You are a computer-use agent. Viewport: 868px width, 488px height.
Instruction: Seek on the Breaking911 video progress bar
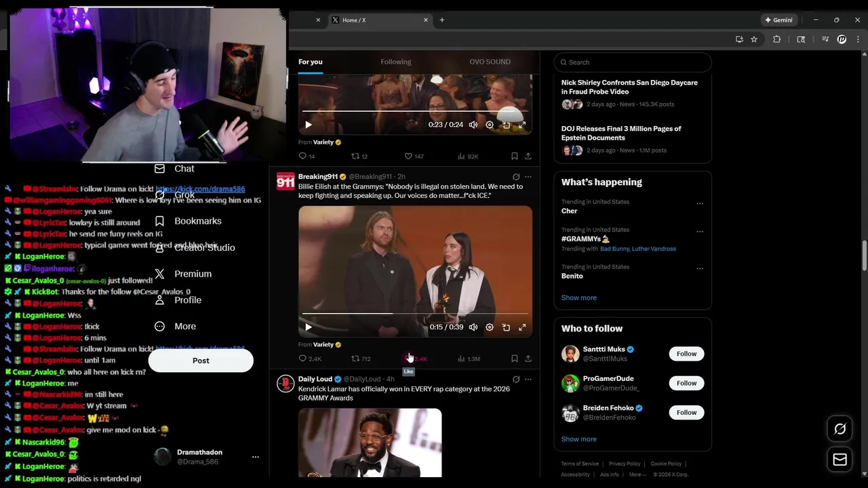pyautogui.click(x=415, y=314)
